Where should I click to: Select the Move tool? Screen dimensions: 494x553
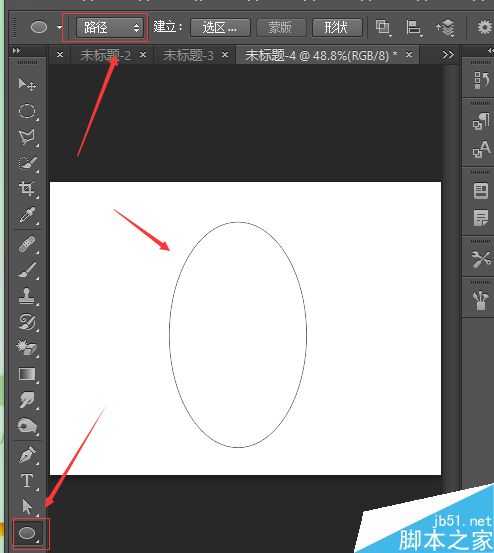27,84
